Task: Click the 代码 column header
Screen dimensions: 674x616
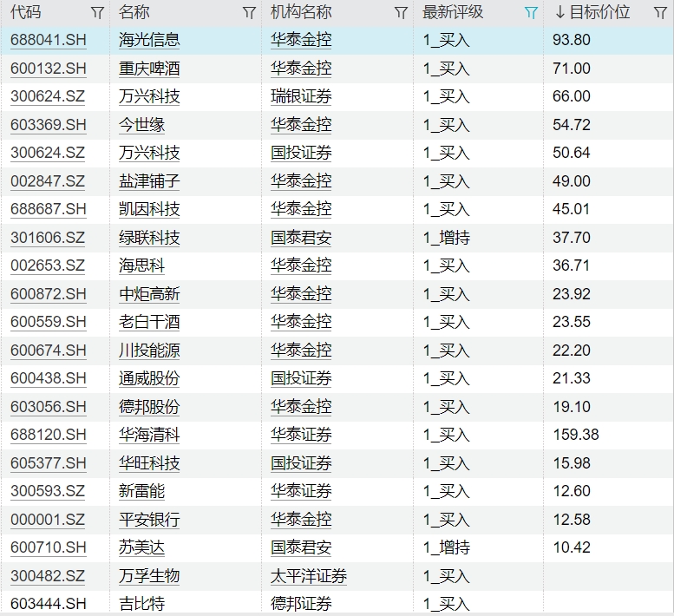Action: (x=26, y=12)
